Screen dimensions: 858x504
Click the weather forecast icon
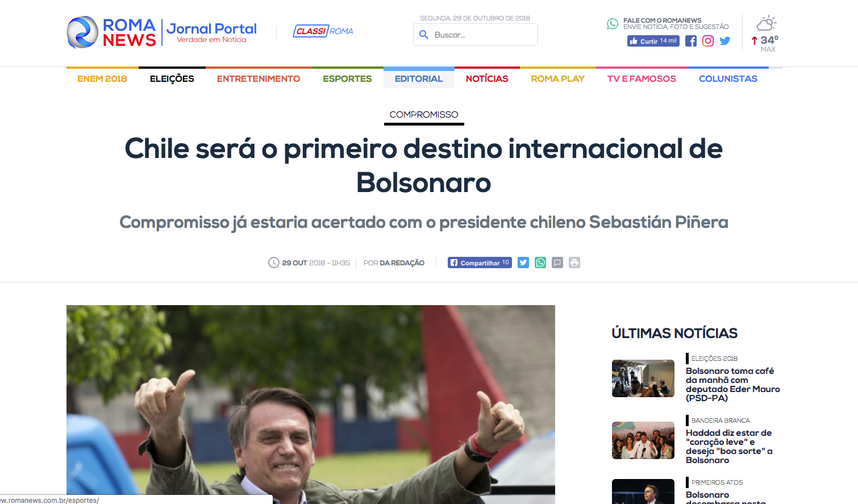[x=766, y=24]
